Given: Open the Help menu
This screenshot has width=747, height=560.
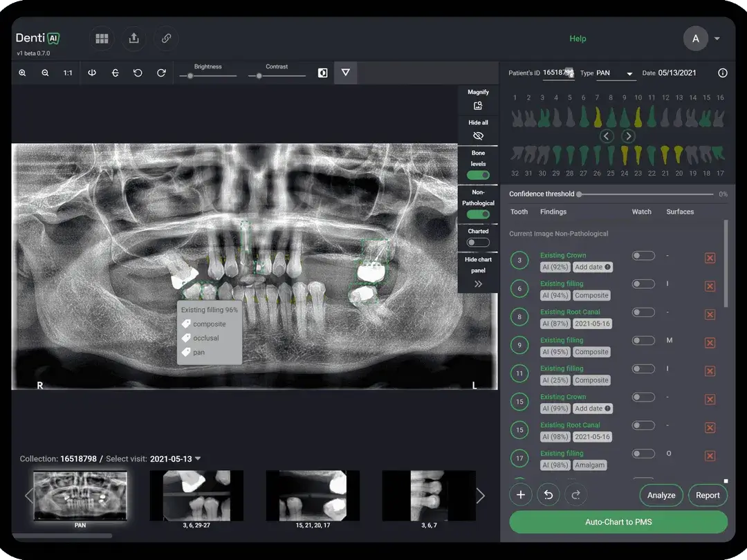Looking at the screenshot, I should [578, 39].
